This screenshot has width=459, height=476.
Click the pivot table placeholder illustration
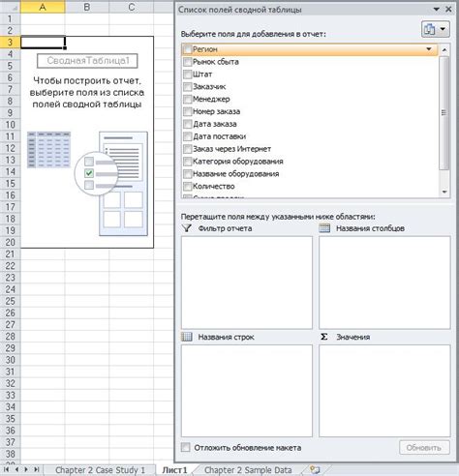(87, 183)
